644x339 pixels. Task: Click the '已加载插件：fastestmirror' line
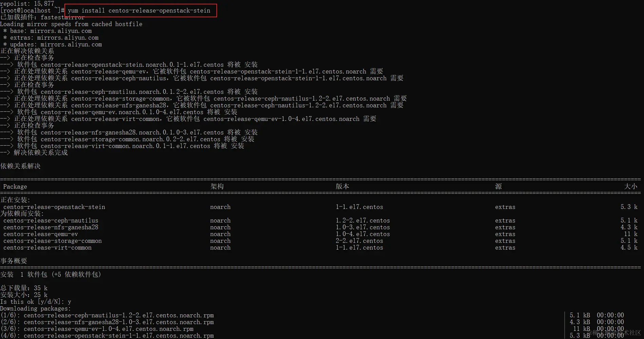42,17
